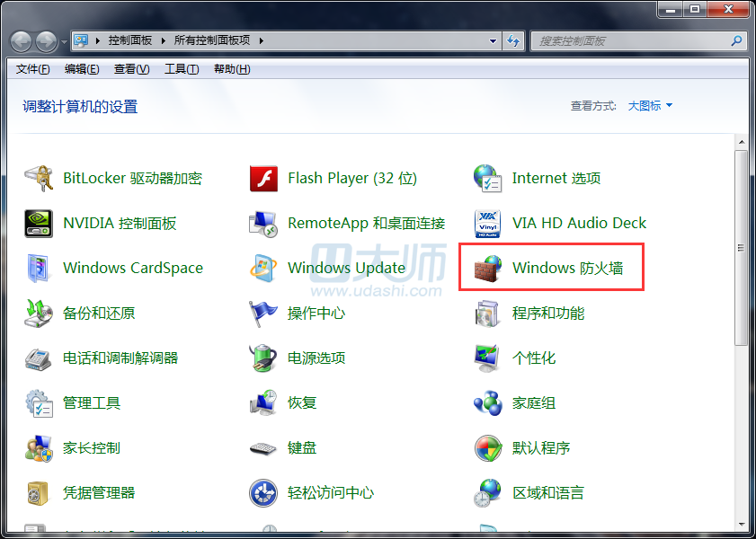Launch the VIA HD Audio Deck icon
Viewport: 756px width, 539px height.
click(x=488, y=223)
